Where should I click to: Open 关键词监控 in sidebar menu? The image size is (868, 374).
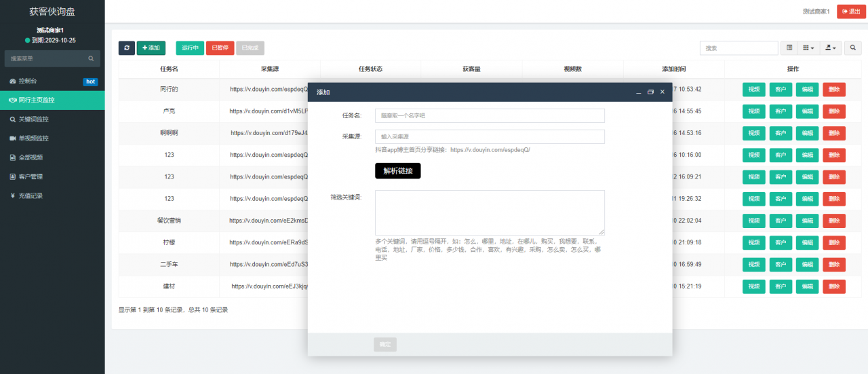[34, 119]
